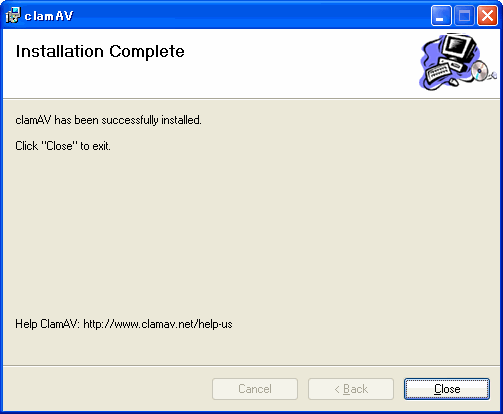Minimize the clamAV installer window
Image resolution: width=503 pixels, height=414 pixels.
pyautogui.click(x=441, y=16)
